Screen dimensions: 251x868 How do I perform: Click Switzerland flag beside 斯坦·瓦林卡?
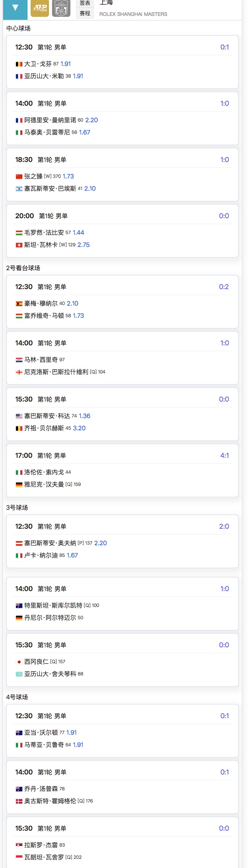(x=19, y=245)
